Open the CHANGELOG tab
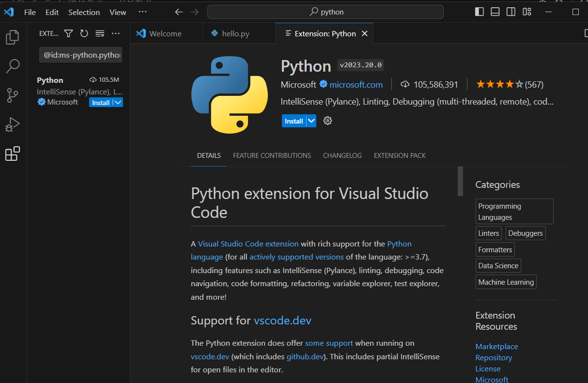Image resolution: width=588 pixels, height=383 pixels. 342,155
